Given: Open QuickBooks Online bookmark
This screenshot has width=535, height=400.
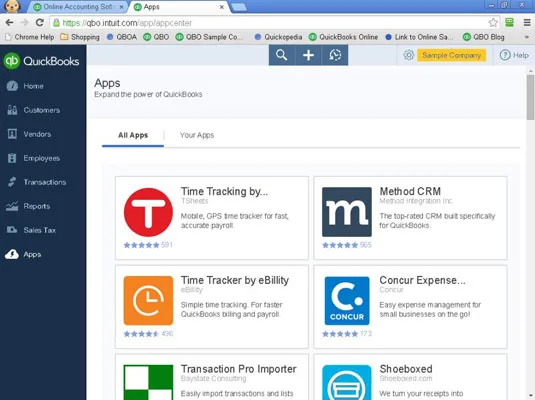Looking at the screenshot, I should [x=343, y=37].
